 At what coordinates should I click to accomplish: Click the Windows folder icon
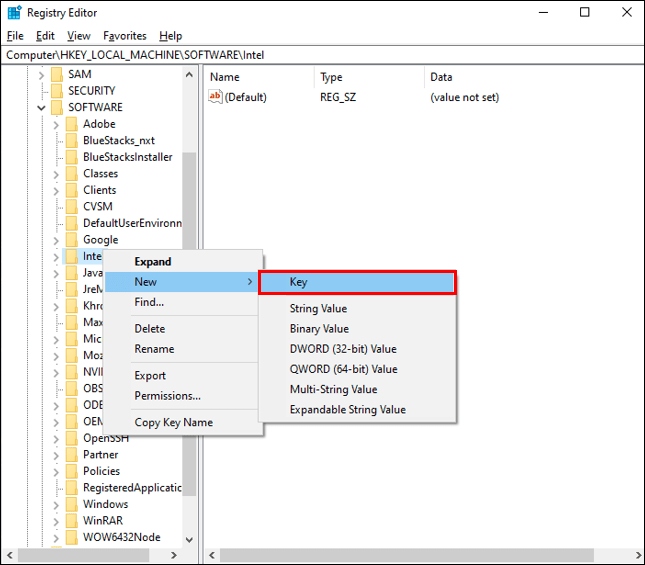pyautogui.click(x=72, y=504)
